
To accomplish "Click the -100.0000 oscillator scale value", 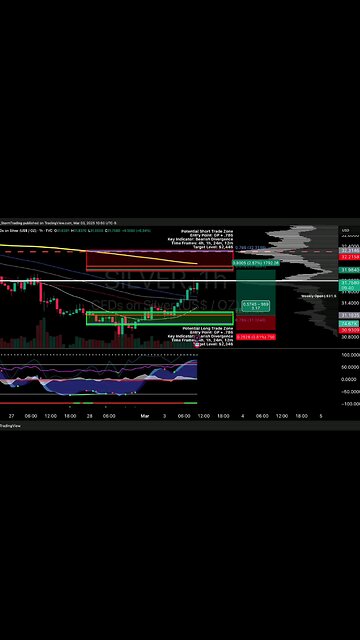I will pos(350,404).
